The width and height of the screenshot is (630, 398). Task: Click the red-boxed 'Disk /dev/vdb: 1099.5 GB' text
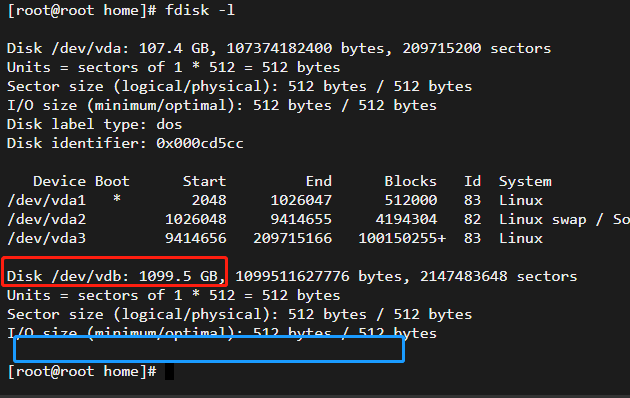coord(115,276)
